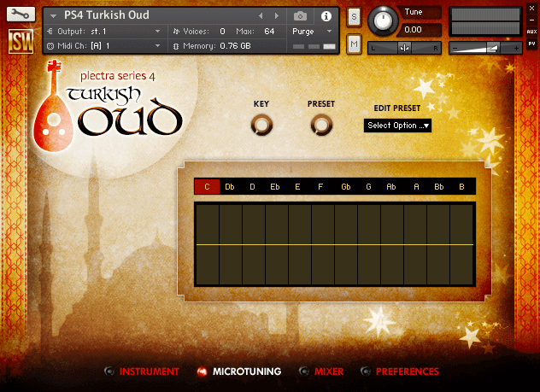The height and width of the screenshot is (392, 540).
Task: Click the Memory icon
Action: (176, 46)
